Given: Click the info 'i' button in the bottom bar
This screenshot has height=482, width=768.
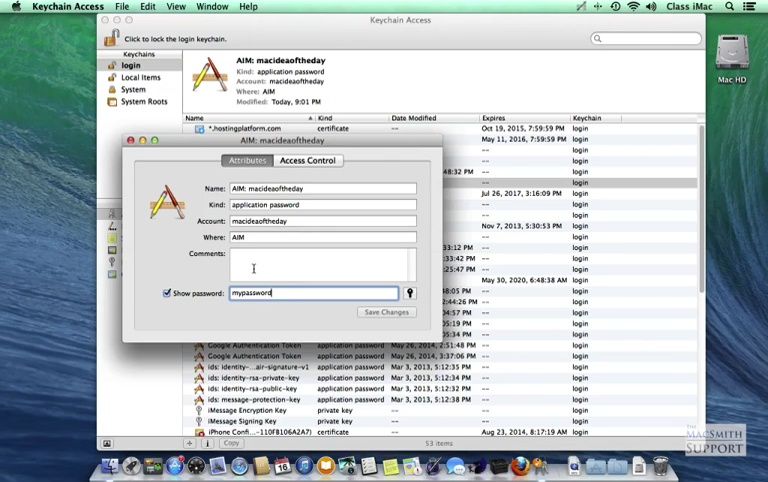Looking at the screenshot, I should (x=207, y=443).
